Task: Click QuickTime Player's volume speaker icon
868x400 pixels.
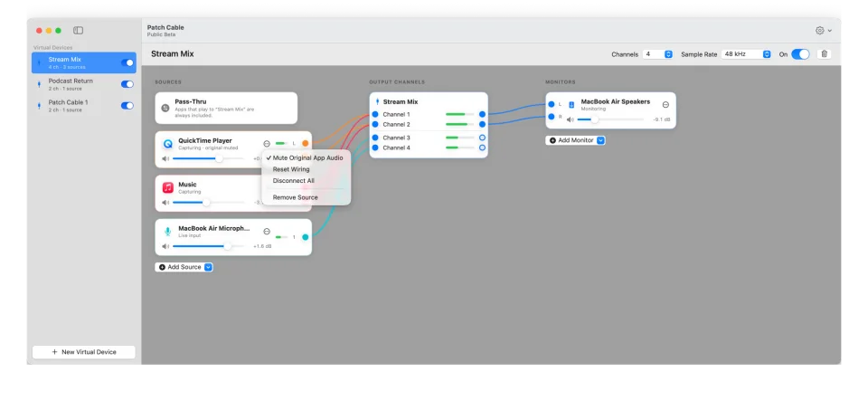Action: pos(165,158)
